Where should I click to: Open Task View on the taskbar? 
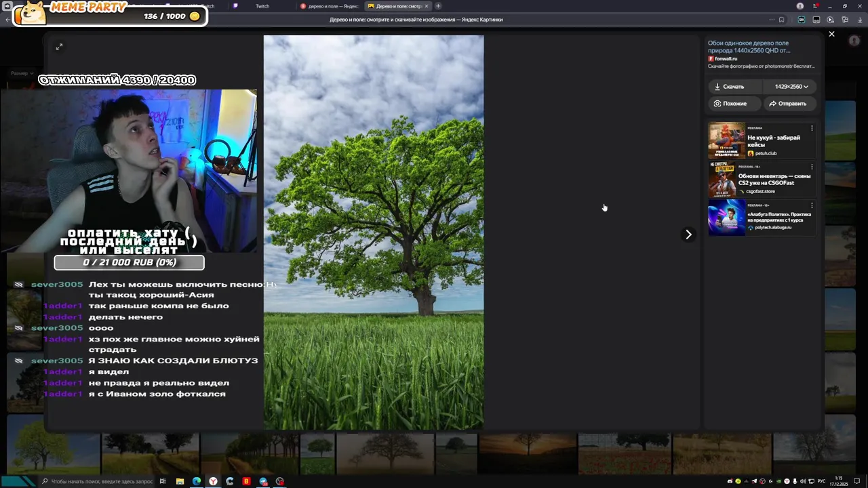pyautogui.click(x=163, y=481)
